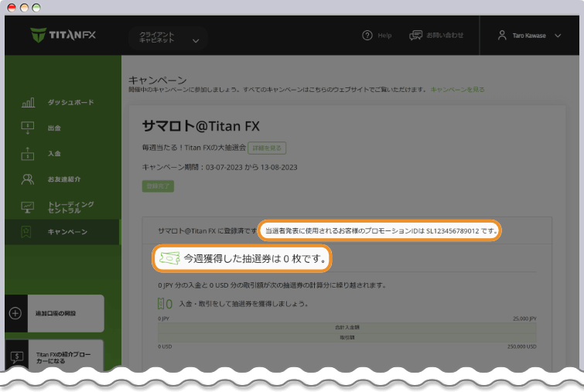
Task: Click the 取引額 progress bar
Action: coord(347,338)
